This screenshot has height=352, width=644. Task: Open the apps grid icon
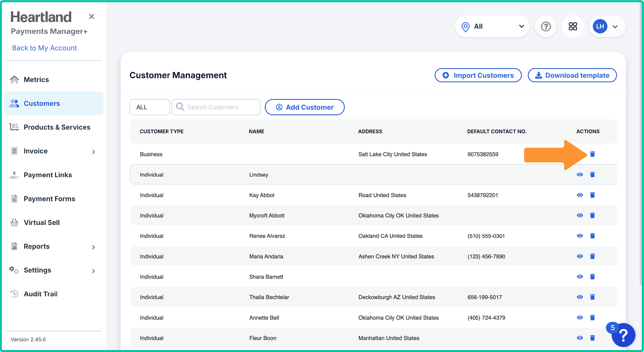click(x=573, y=26)
